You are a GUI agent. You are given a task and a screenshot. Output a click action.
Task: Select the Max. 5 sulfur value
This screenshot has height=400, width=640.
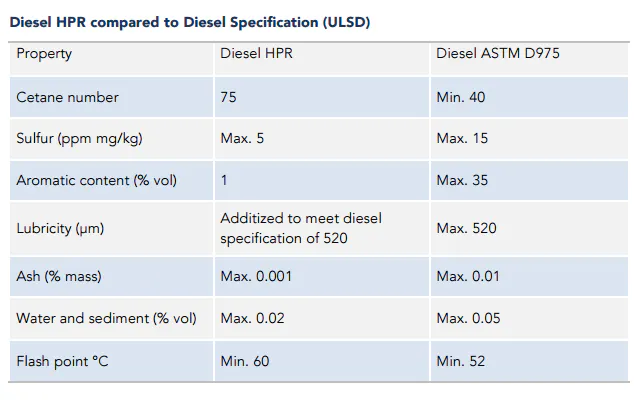[242, 139]
